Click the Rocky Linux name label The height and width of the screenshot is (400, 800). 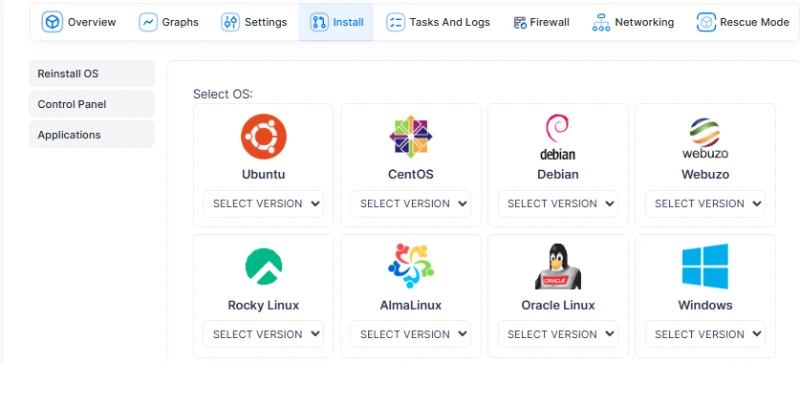(263, 305)
